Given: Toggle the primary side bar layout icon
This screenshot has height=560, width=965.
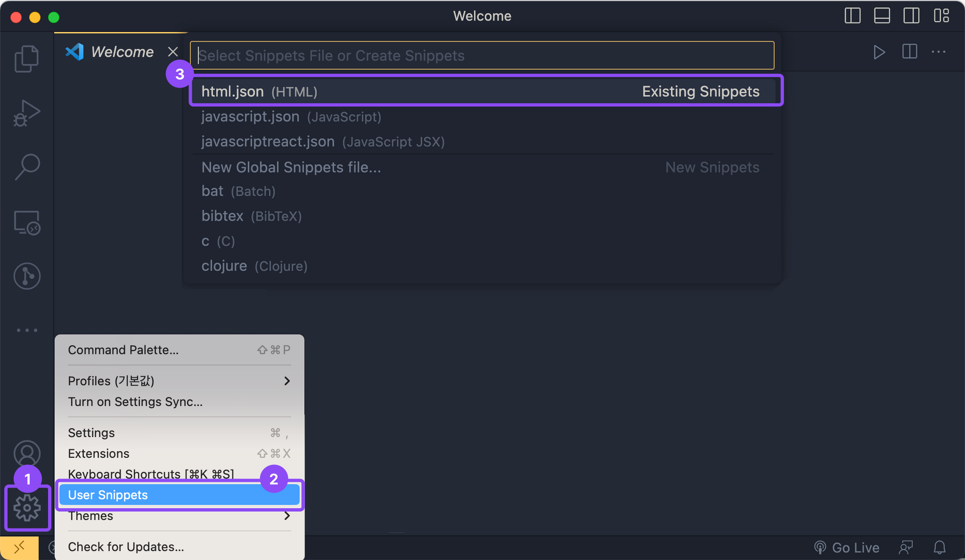Looking at the screenshot, I should click(853, 16).
